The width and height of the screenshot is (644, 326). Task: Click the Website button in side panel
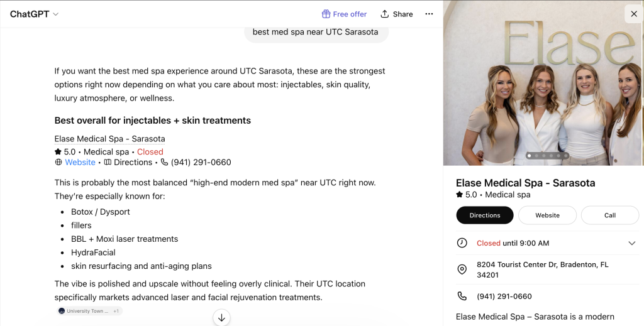coord(547,215)
